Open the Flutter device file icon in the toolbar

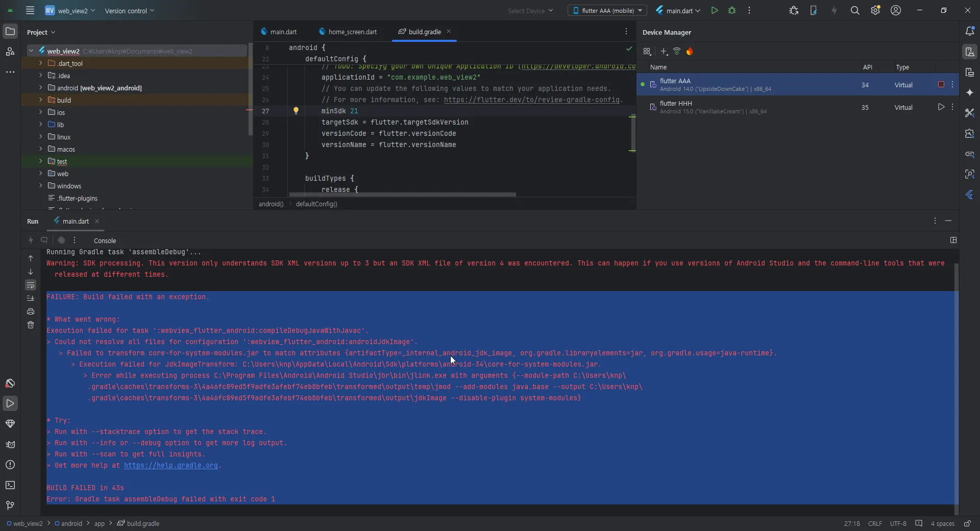click(814, 10)
